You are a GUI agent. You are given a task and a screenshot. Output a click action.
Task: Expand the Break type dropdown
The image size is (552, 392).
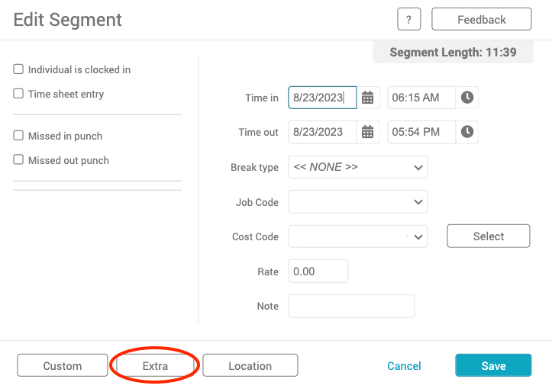[x=357, y=167]
